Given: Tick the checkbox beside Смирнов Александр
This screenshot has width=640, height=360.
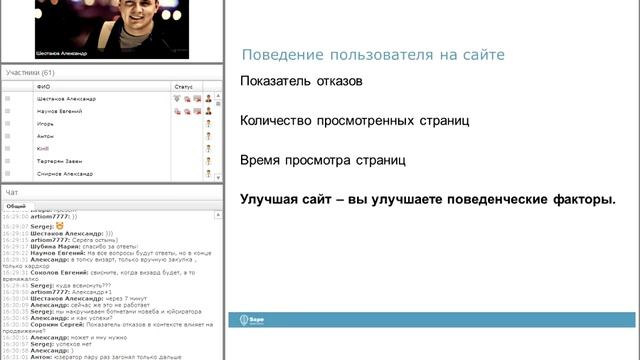Looking at the screenshot, I should [7, 173].
